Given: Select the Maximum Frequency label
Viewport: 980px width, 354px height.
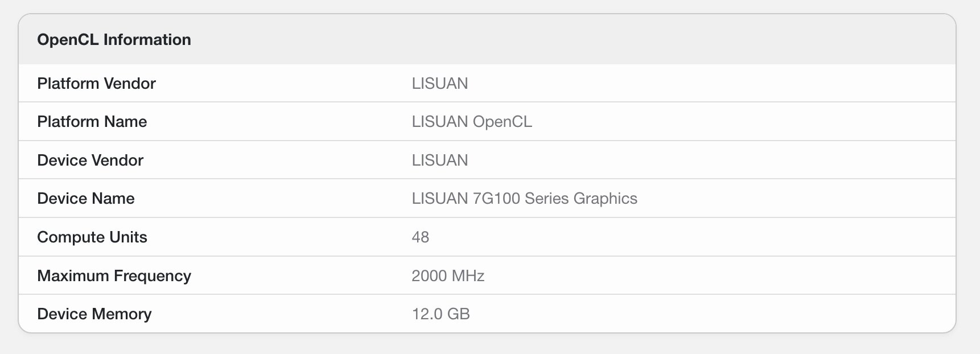Looking at the screenshot, I should [114, 275].
